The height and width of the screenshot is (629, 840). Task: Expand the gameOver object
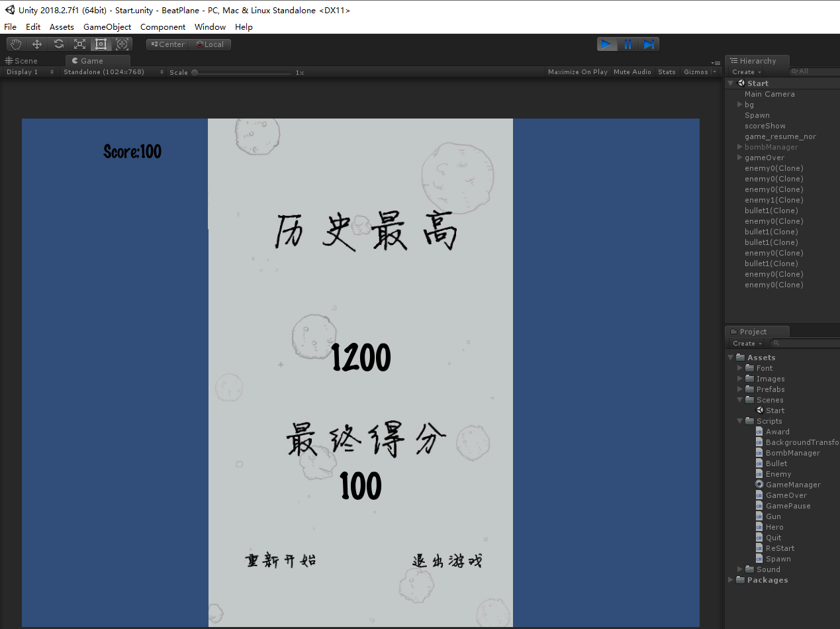click(740, 158)
